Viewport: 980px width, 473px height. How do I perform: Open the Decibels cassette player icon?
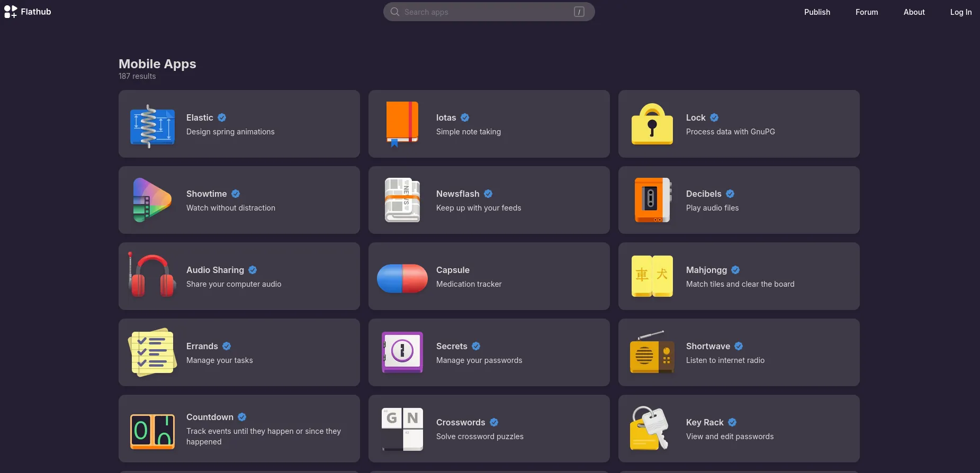653,200
